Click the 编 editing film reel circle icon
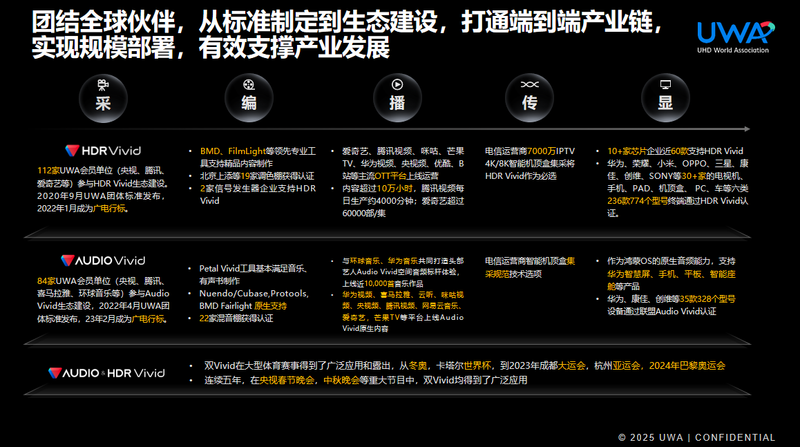 tap(249, 98)
